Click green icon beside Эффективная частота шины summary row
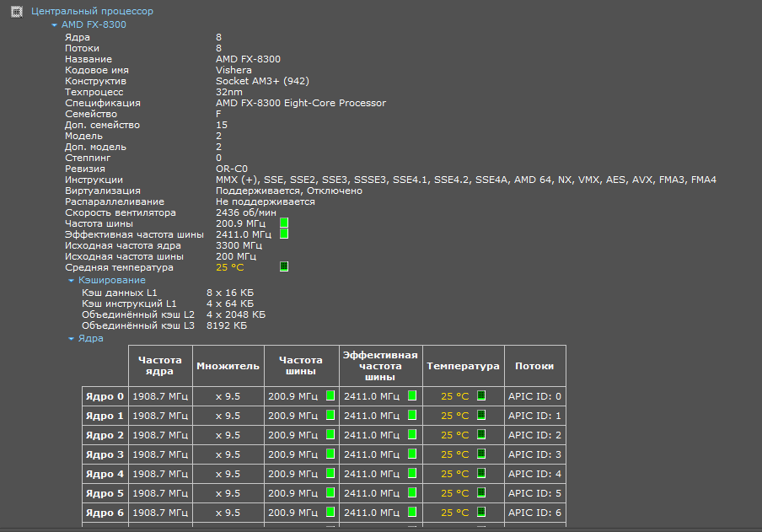Viewport: 762px width, 532px height. [x=284, y=234]
